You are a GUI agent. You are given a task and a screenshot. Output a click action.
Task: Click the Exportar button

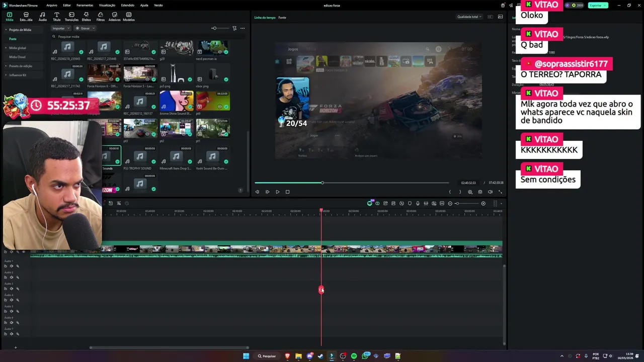click(598, 5)
